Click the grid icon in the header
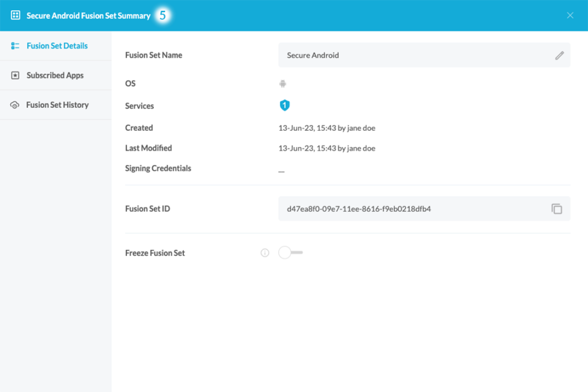Image resolution: width=588 pixels, height=392 pixels. coord(16,16)
